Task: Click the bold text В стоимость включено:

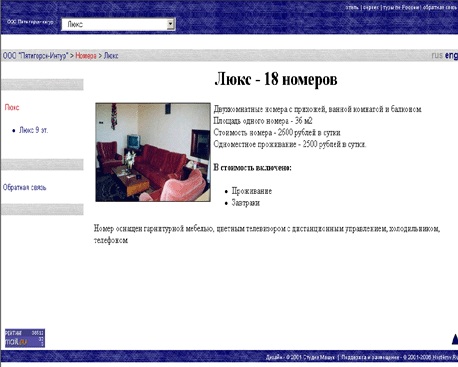Action: tap(252, 167)
